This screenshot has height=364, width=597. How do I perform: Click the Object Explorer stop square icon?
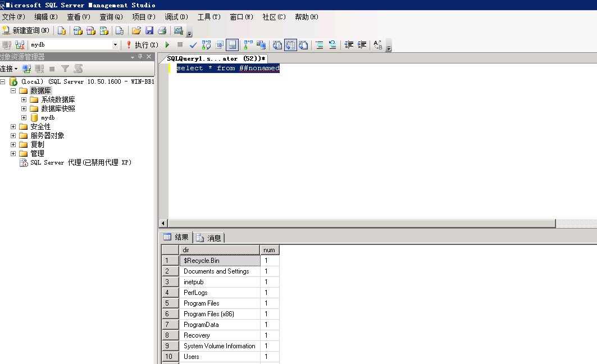tap(52, 69)
